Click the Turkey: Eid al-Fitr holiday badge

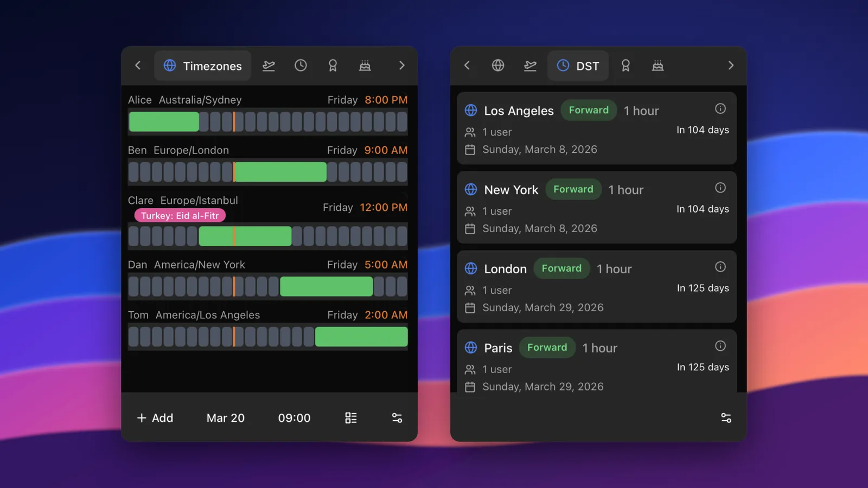(x=180, y=216)
